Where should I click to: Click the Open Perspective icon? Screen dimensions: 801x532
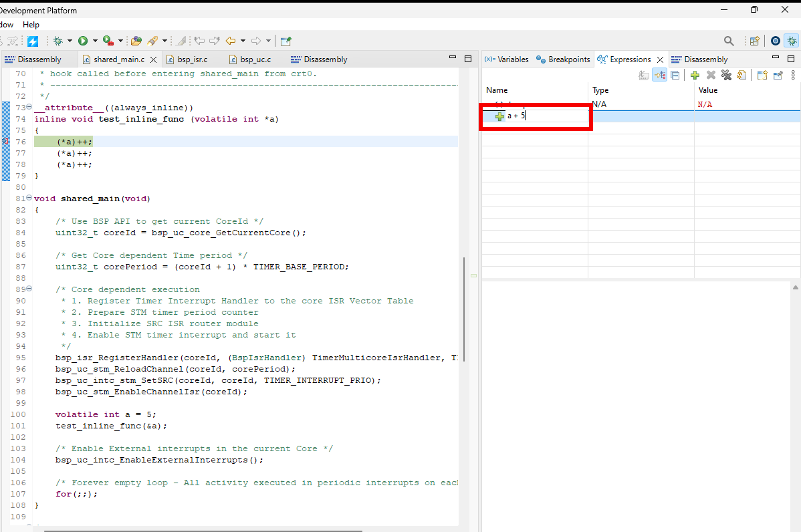point(754,41)
